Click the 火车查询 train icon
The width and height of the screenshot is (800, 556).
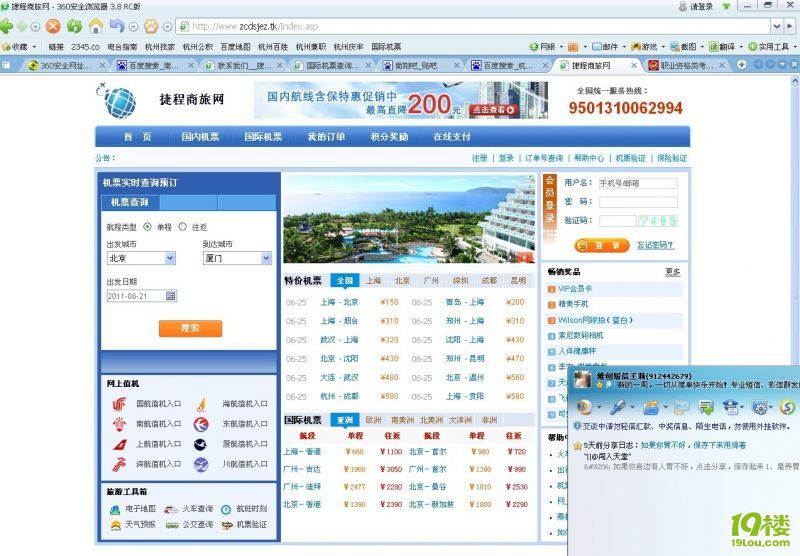click(x=171, y=509)
